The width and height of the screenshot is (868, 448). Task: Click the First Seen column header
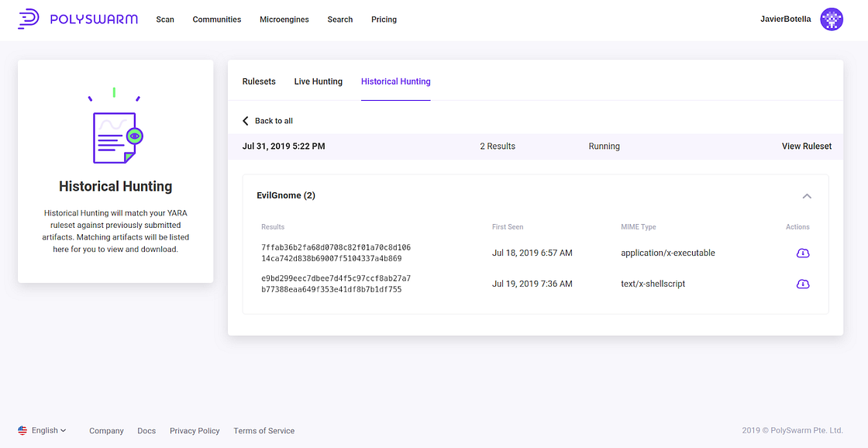pyautogui.click(x=508, y=227)
